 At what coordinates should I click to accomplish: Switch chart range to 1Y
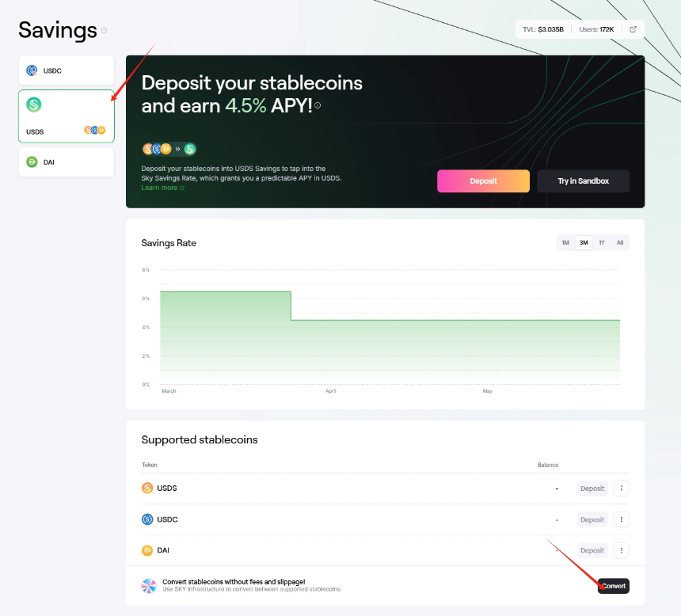pos(602,243)
